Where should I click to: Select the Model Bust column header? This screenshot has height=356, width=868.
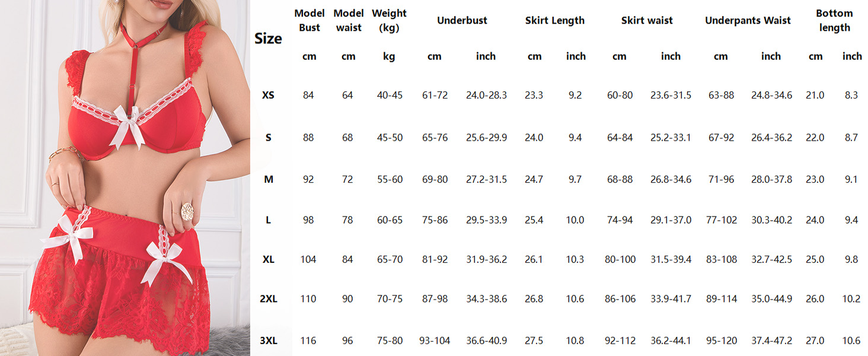(309, 21)
